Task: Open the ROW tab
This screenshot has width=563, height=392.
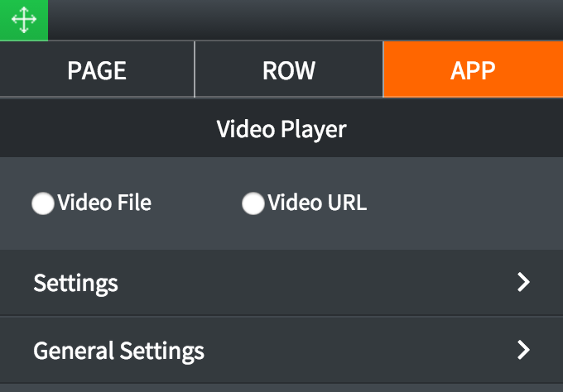Action: click(289, 69)
